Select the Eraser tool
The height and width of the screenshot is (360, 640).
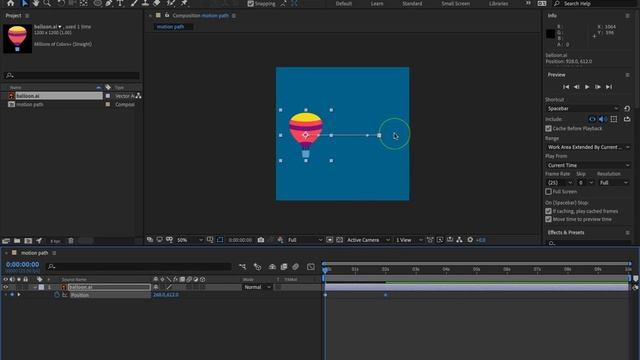click(157, 3)
